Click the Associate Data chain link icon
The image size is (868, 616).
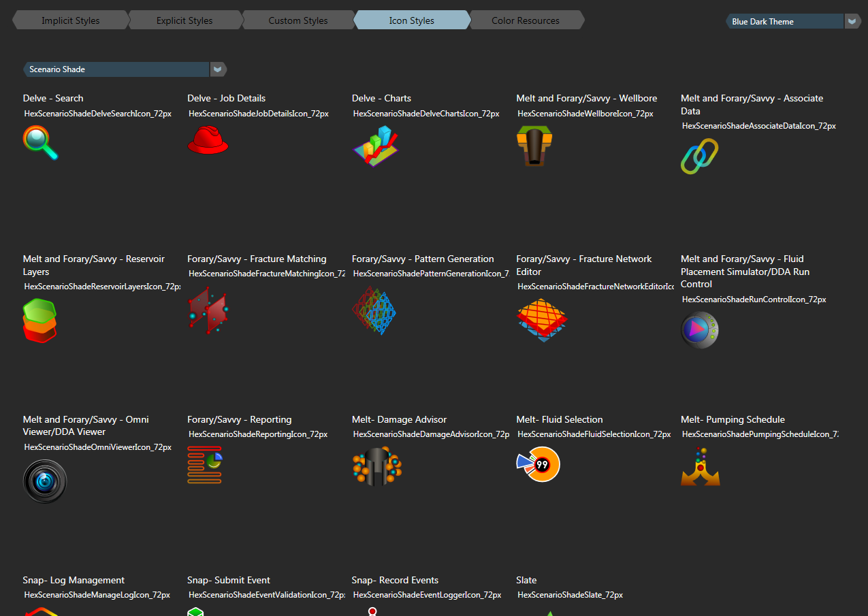pyautogui.click(x=700, y=156)
